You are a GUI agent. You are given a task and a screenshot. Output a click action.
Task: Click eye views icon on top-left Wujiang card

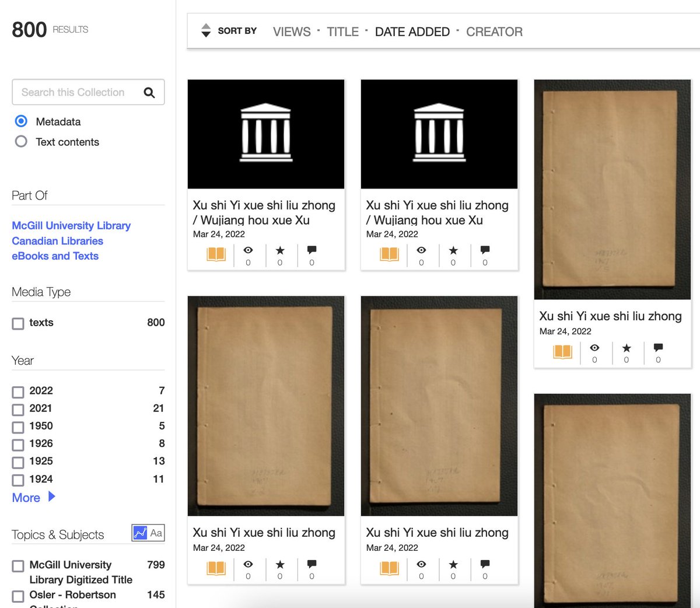tap(249, 250)
